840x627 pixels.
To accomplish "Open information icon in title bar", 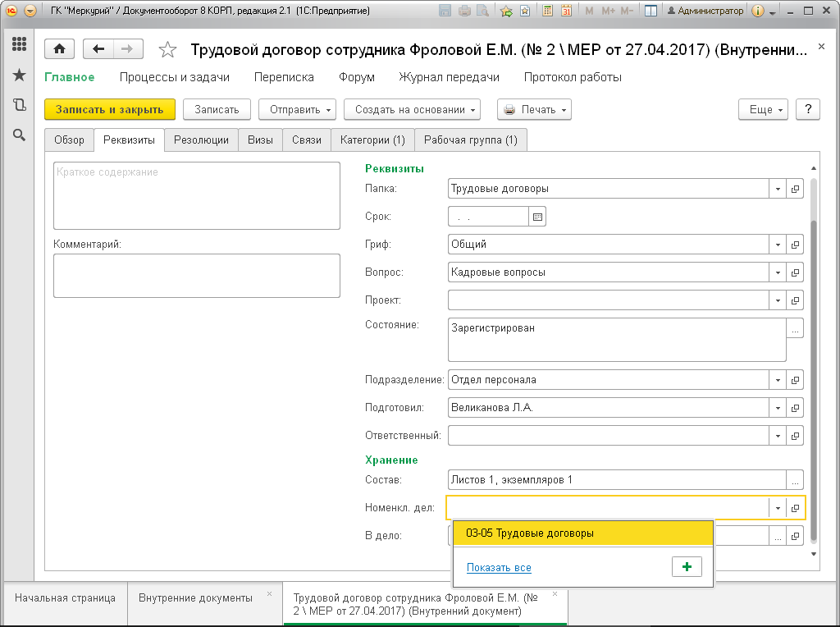I will tap(757, 10).
